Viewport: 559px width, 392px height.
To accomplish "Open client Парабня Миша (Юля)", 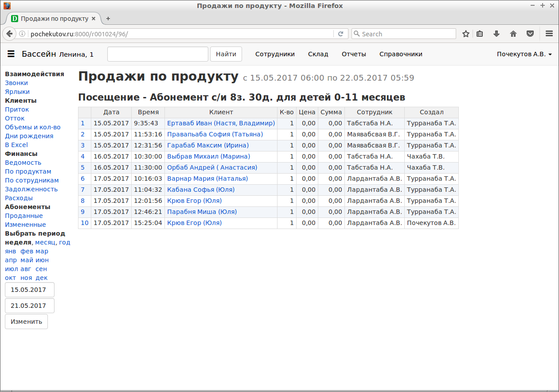I will [202, 212].
